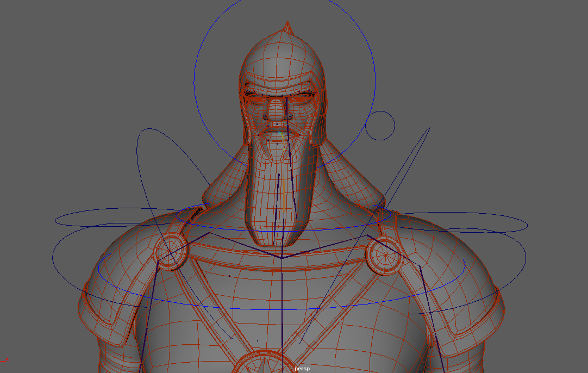This screenshot has height=373, width=588.
Task: Click the character's nose on the face
Action: pos(276,113)
